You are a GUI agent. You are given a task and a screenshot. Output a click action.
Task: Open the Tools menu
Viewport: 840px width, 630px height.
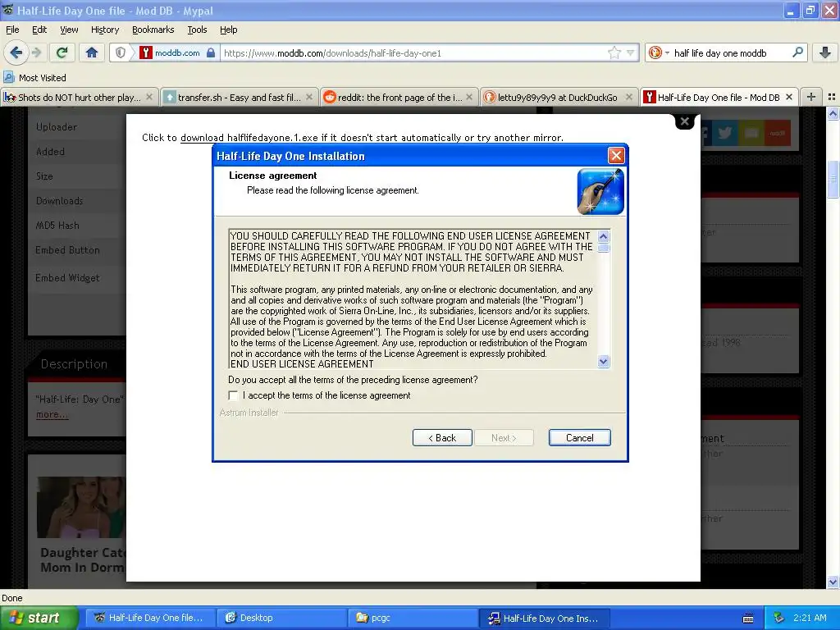coord(197,30)
